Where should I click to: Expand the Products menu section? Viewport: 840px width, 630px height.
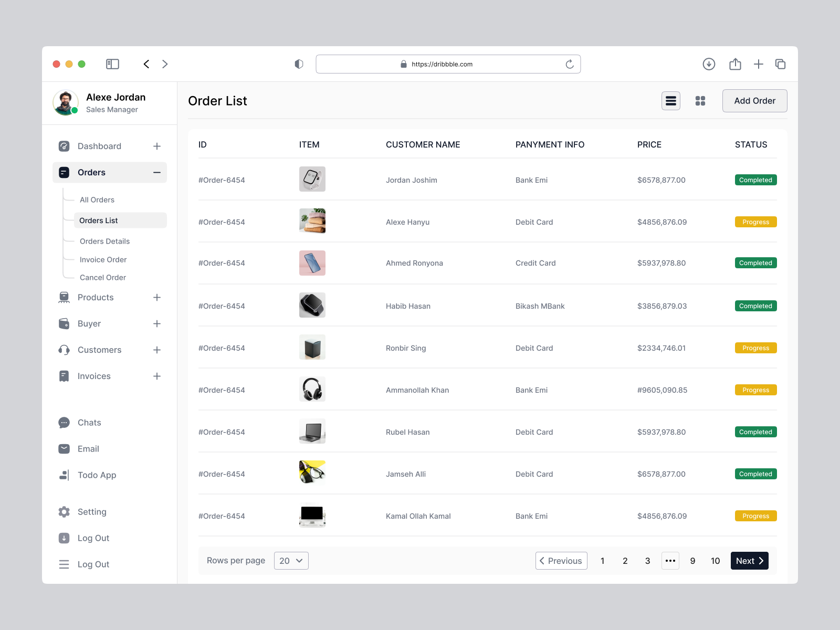[x=156, y=298]
